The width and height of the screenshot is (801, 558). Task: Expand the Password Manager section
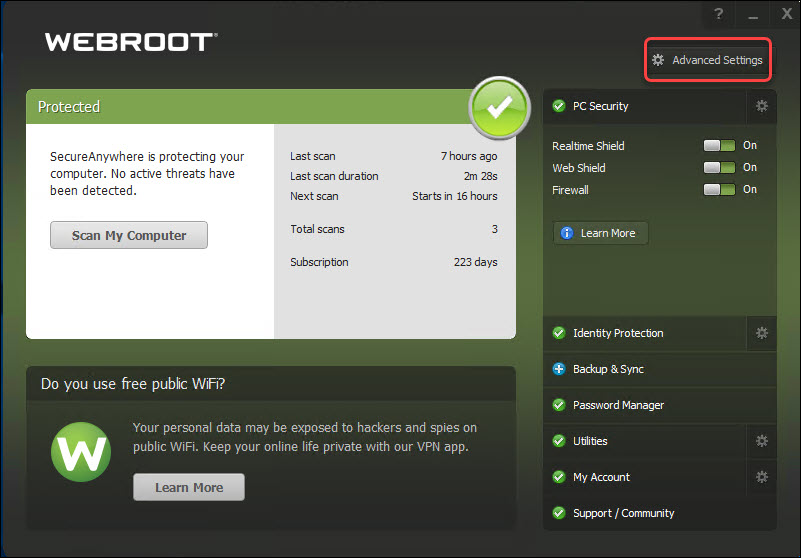[x=618, y=405]
